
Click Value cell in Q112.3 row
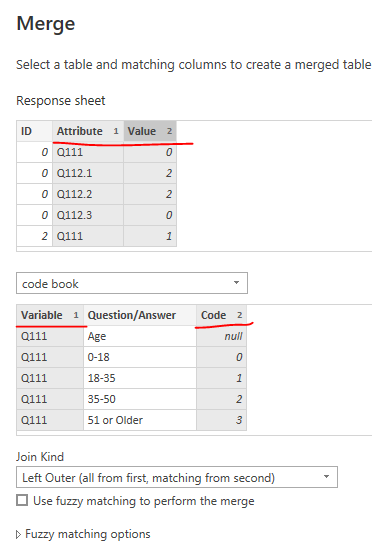pyautogui.click(x=150, y=215)
